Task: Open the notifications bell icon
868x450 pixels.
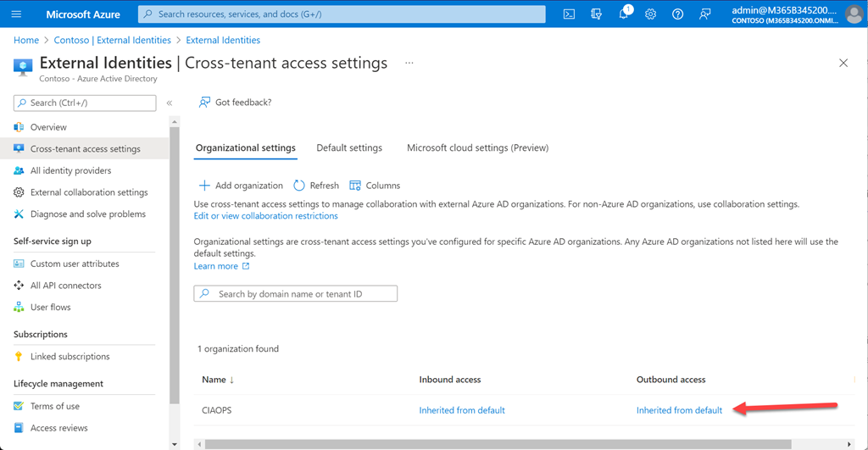Action: [624, 14]
